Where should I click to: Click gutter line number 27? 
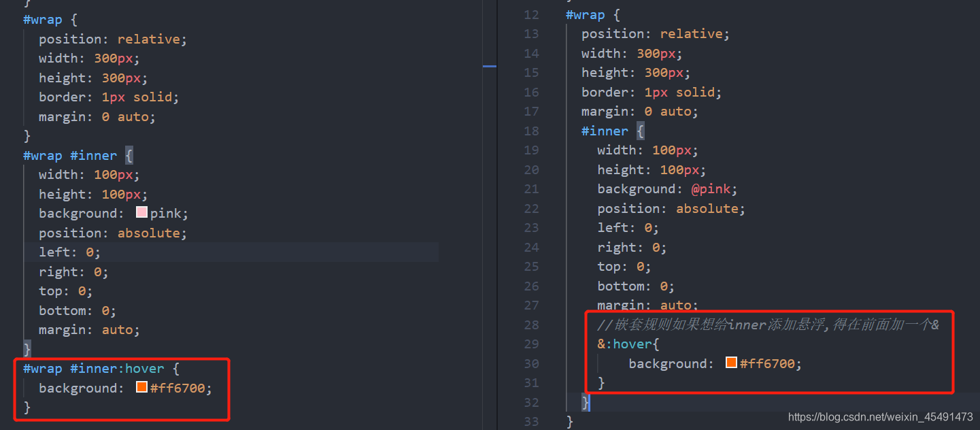(x=532, y=305)
